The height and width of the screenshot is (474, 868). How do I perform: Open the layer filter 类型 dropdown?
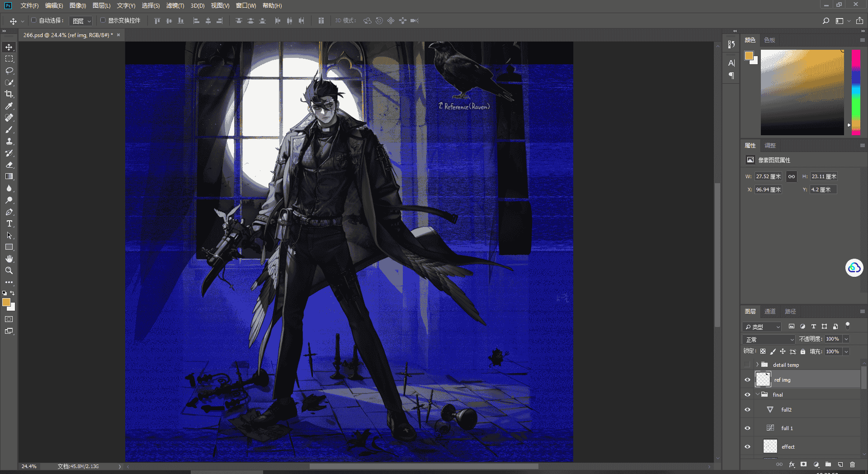click(762, 327)
